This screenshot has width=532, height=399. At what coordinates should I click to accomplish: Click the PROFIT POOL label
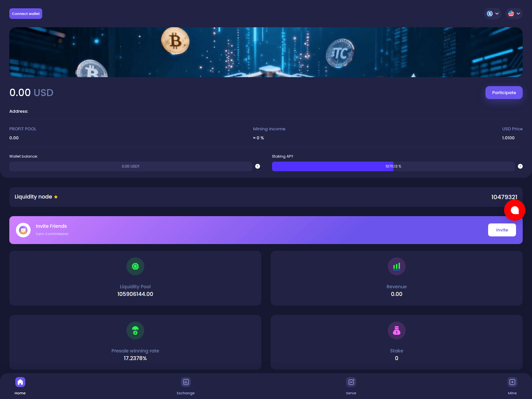click(x=23, y=129)
